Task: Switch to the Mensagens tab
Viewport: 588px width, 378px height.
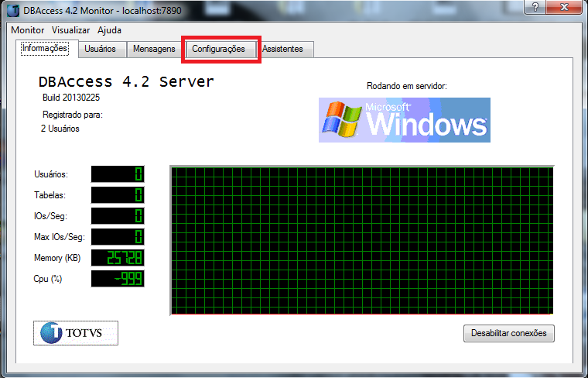Action: [x=154, y=49]
